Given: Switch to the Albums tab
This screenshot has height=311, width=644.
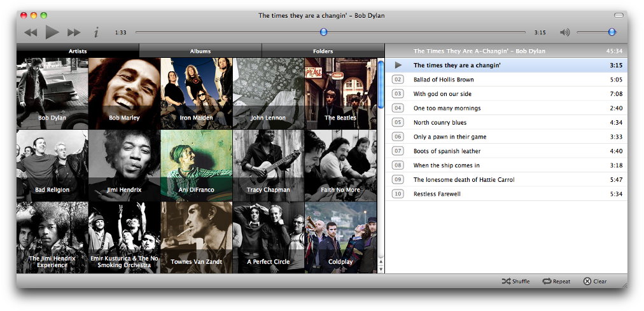Looking at the screenshot, I should tap(200, 51).
